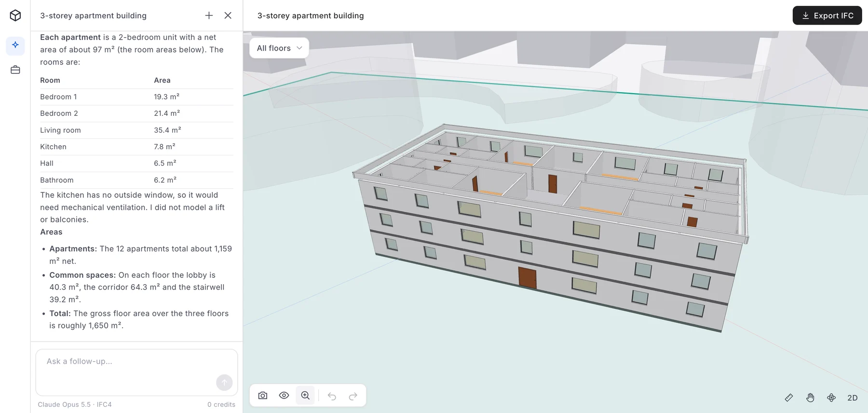This screenshot has height=413, width=868.
Task: Click the Bathroom table row label
Action: click(x=57, y=180)
